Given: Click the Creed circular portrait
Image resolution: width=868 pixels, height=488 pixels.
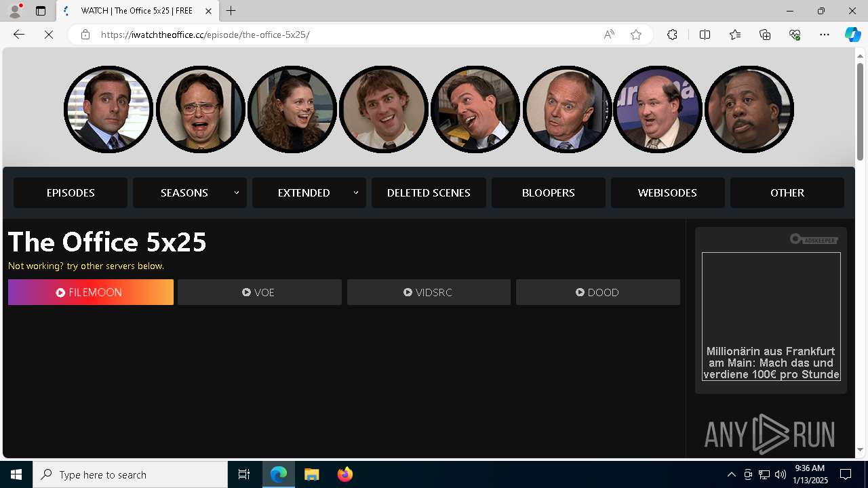Looking at the screenshot, I should point(566,109).
